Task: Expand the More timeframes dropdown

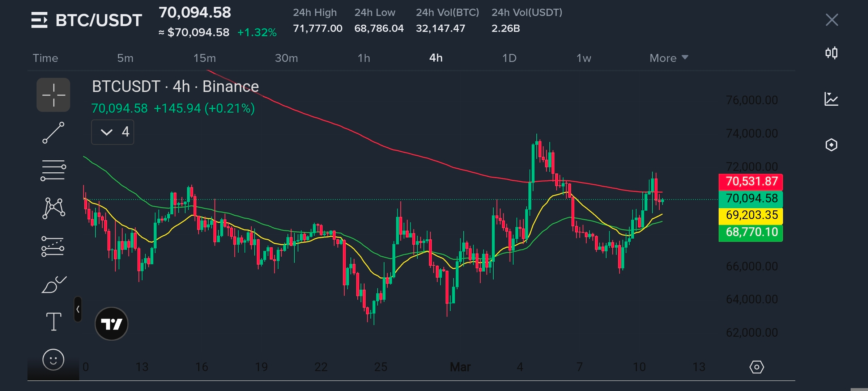Action: pyautogui.click(x=668, y=58)
